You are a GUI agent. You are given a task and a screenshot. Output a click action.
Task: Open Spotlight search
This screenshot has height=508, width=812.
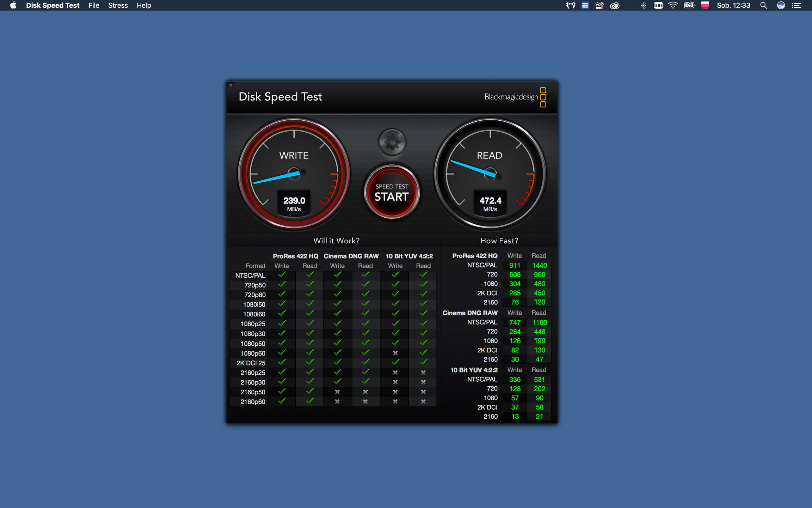click(x=763, y=5)
